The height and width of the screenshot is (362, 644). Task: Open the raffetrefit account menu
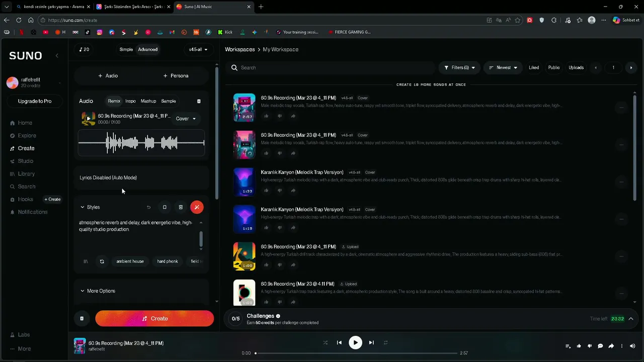point(34,82)
